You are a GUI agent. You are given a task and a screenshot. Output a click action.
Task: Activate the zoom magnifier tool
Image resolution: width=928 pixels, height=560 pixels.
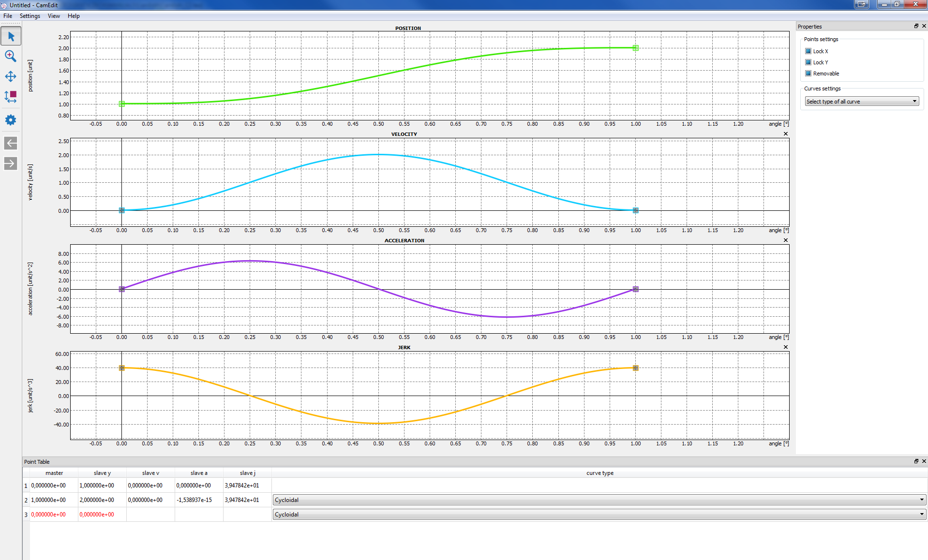[11, 56]
